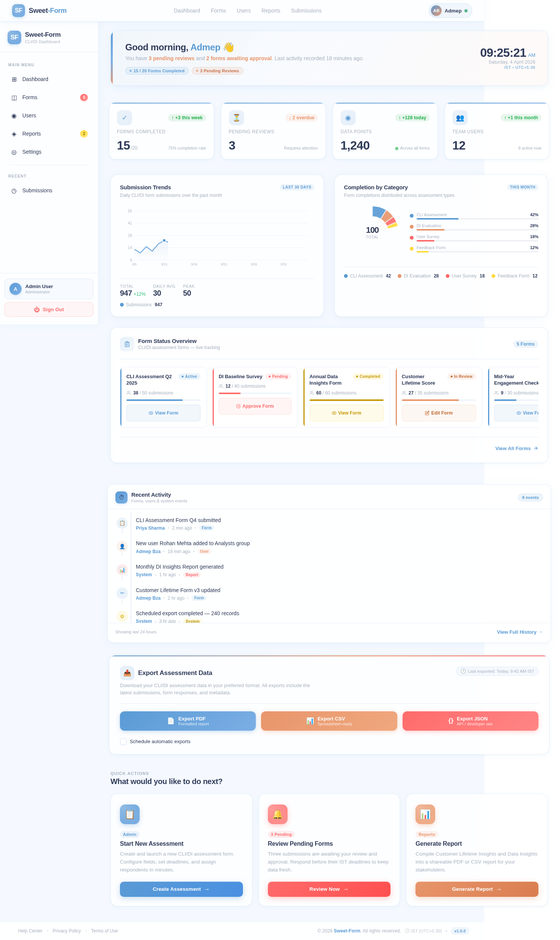Click the Team Users people icon
The image size is (560, 940).
pos(460,118)
